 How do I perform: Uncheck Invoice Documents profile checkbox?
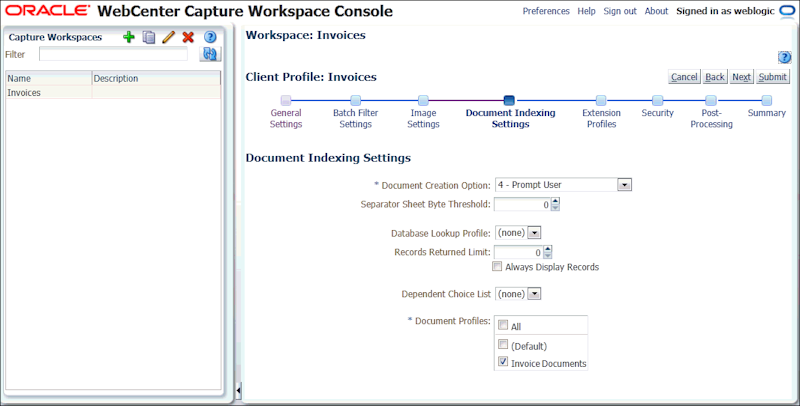[x=503, y=362]
